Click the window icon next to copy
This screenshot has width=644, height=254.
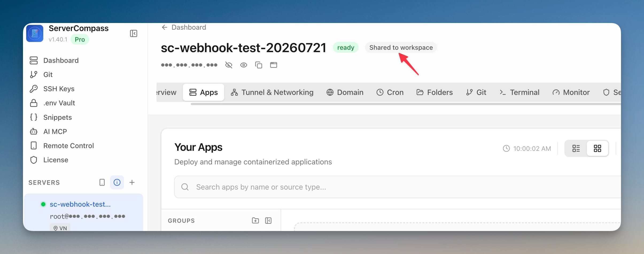(274, 65)
